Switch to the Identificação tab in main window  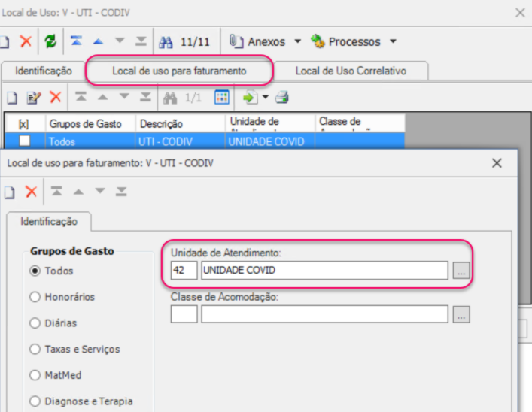click(x=44, y=71)
